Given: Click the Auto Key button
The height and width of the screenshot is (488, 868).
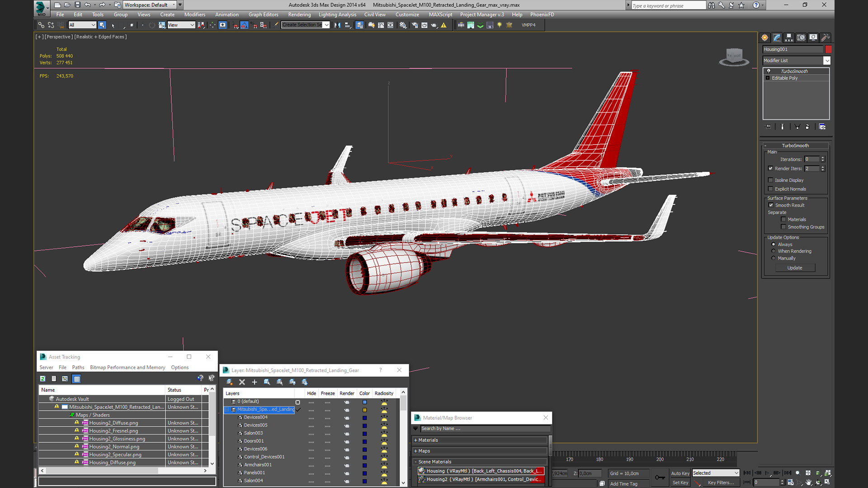Looking at the screenshot, I should coord(680,473).
